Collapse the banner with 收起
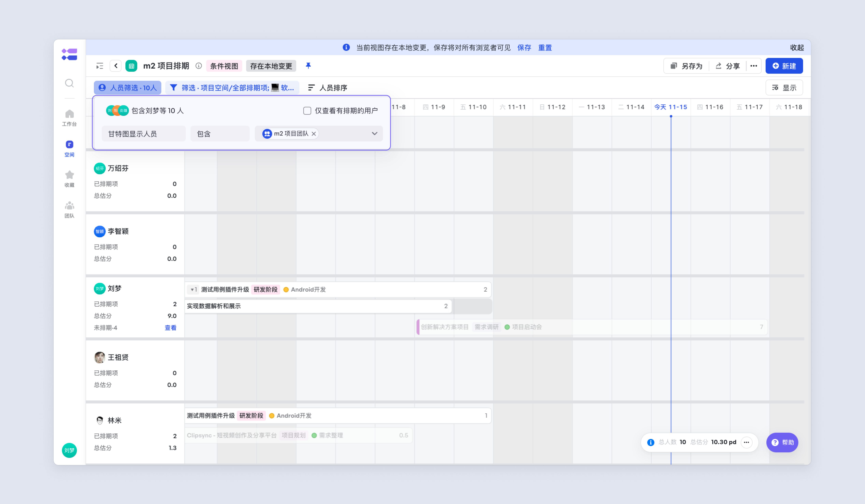Screen dimensions: 865x504 click(797, 48)
